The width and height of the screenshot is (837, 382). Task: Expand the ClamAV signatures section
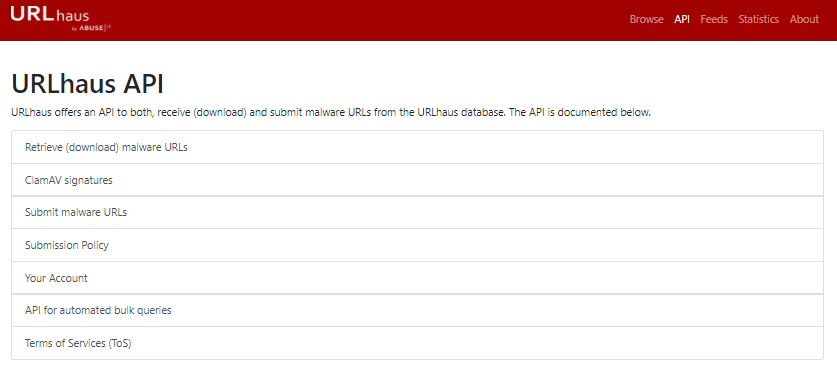(417, 180)
